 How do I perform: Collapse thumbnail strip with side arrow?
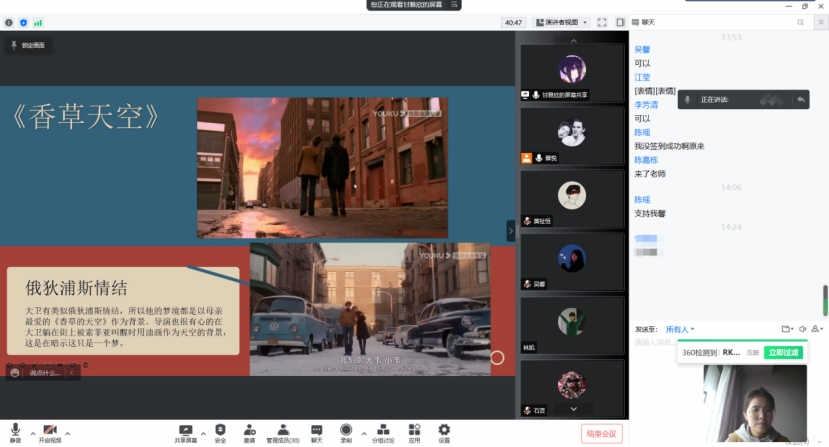[511, 231]
